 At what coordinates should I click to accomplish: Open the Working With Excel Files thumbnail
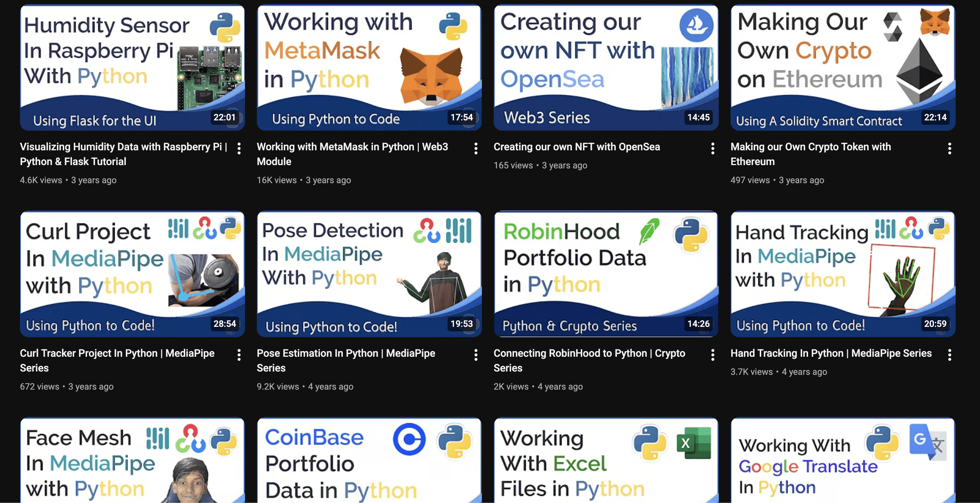coord(605,461)
